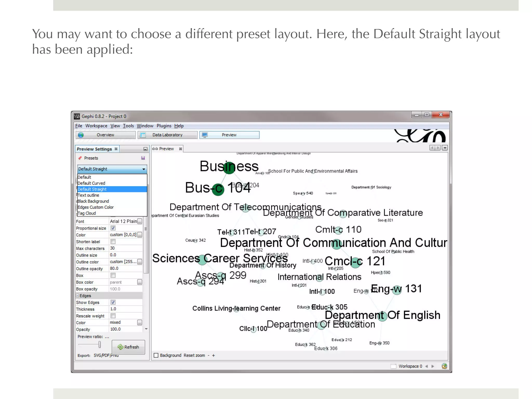Choose the Default preset option
This screenshot has width=532, height=399.
click(112, 177)
